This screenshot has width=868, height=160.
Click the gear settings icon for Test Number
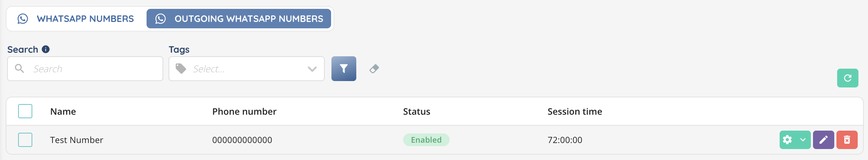pos(787,140)
